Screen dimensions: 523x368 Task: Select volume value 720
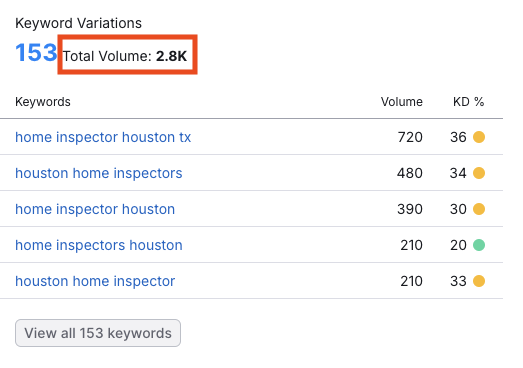(x=410, y=137)
